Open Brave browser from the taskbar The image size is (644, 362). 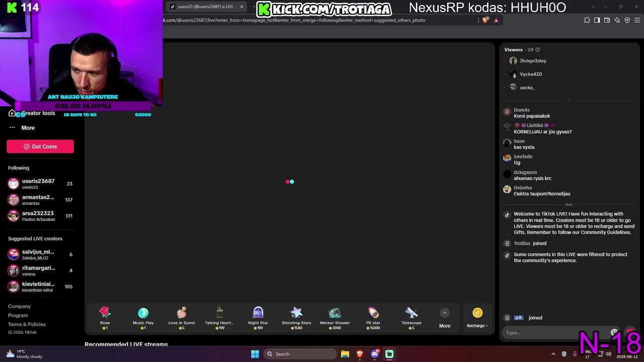point(360,354)
